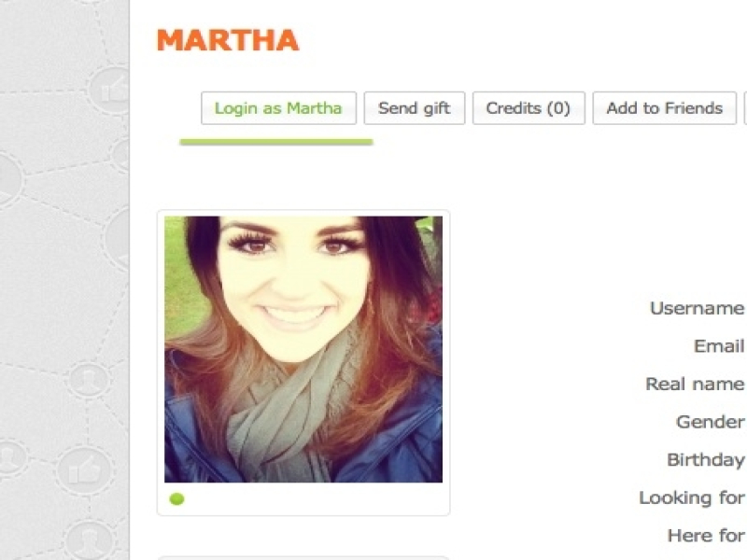This screenshot has width=747, height=560.
Task: Click the Looking for field label
Action: 691,498
